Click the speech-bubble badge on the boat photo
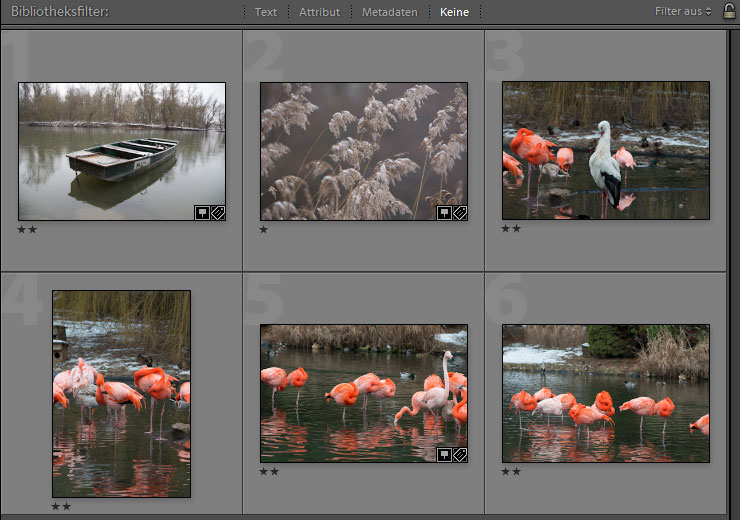Image resolution: width=740 pixels, height=520 pixels. pyautogui.click(x=202, y=212)
